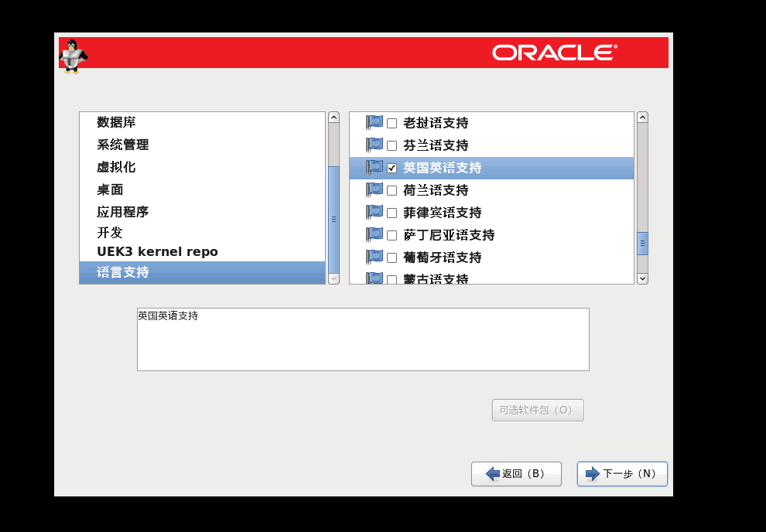Click the flag icon beside 葡萄牙语支持
This screenshot has width=766, height=532.
374,257
